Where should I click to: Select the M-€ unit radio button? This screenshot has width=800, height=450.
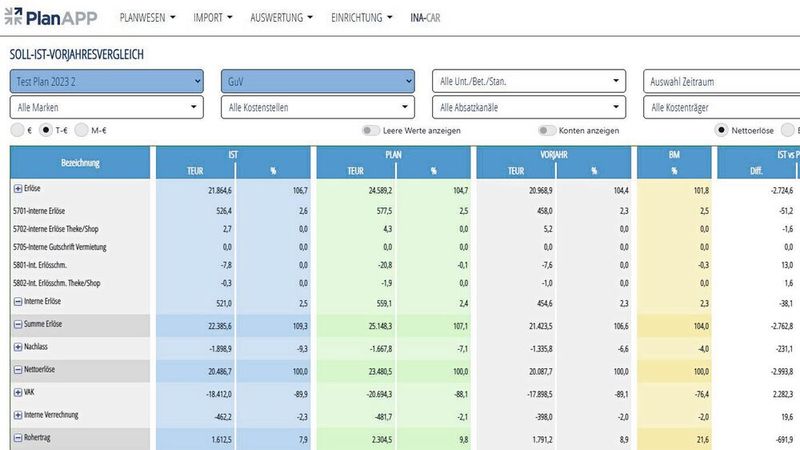[x=82, y=130]
